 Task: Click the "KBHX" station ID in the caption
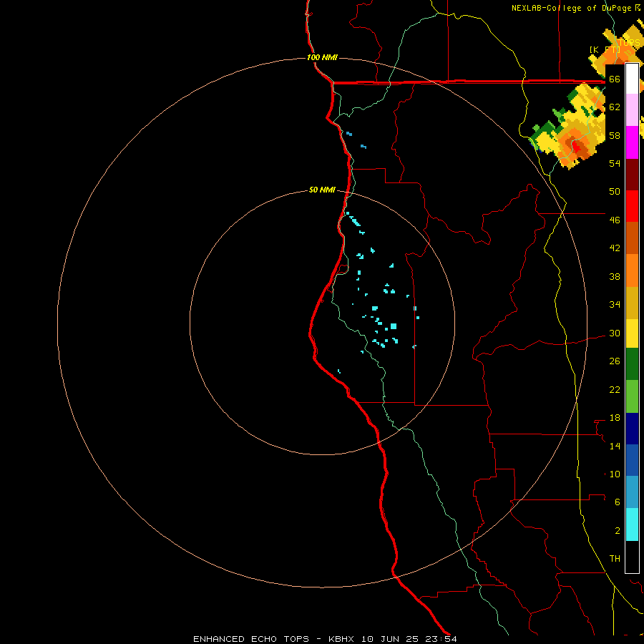tap(342, 639)
